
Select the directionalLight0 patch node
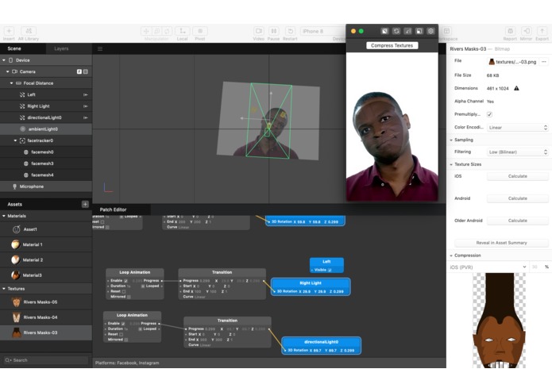(x=321, y=346)
